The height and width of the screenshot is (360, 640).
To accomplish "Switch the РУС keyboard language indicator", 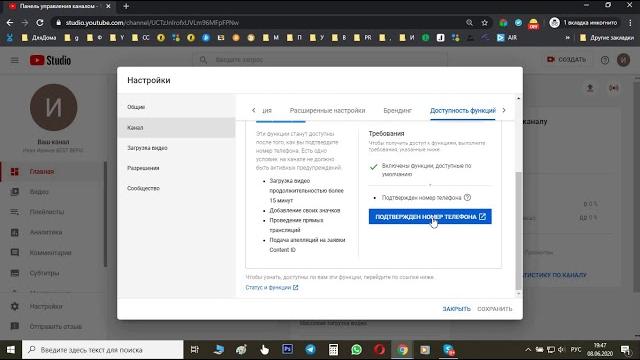I will tap(576, 350).
